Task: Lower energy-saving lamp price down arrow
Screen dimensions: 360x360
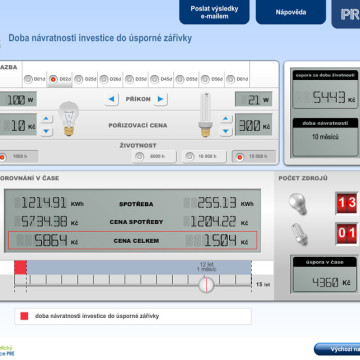Action: (x=226, y=131)
